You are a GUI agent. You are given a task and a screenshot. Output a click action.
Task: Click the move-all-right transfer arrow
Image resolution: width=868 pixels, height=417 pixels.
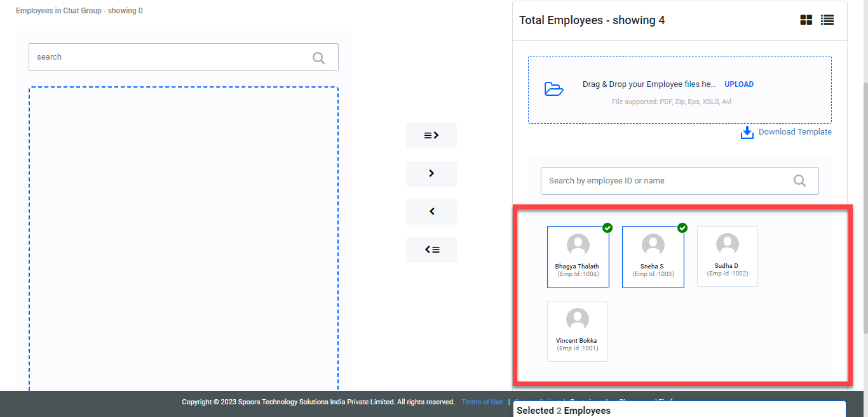coord(431,136)
